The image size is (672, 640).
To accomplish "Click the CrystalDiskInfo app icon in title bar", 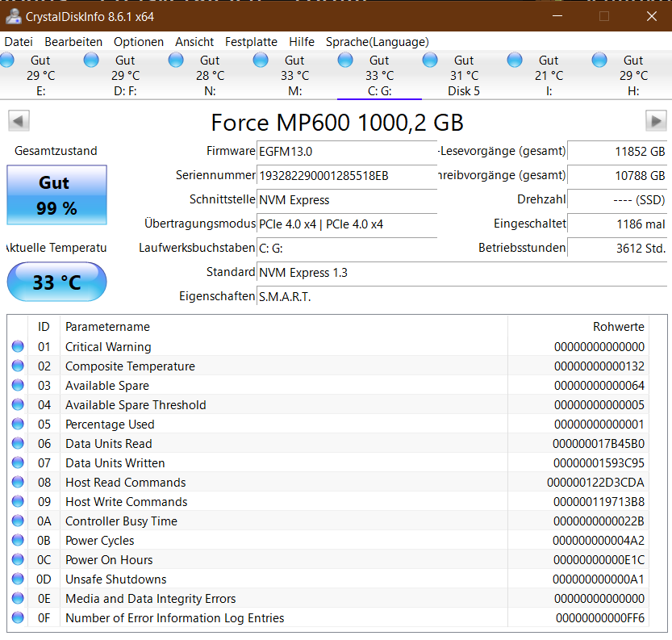I will pyautogui.click(x=13, y=16).
